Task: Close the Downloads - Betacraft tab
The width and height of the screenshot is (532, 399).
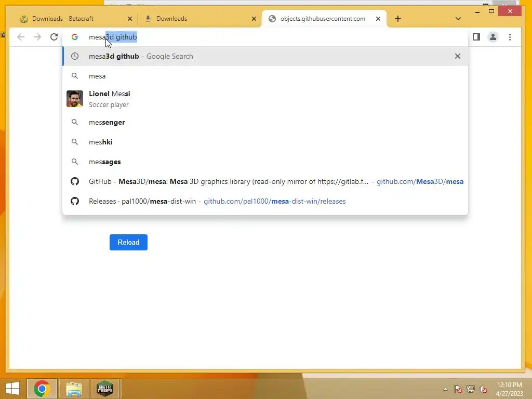Action: coord(129,19)
